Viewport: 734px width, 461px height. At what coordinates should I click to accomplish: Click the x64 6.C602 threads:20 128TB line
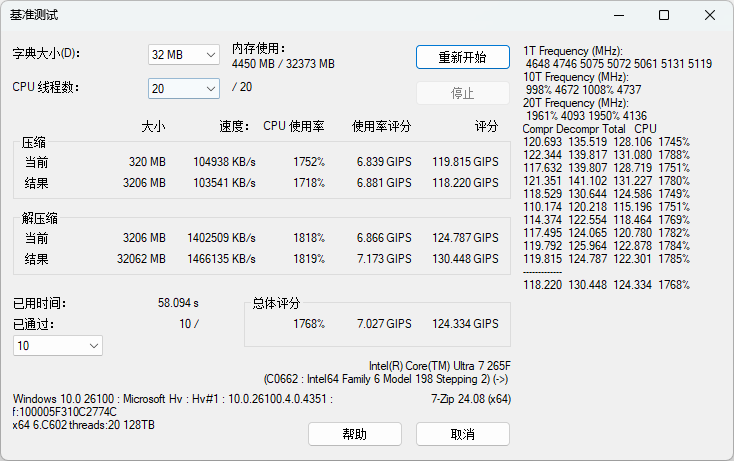83,425
